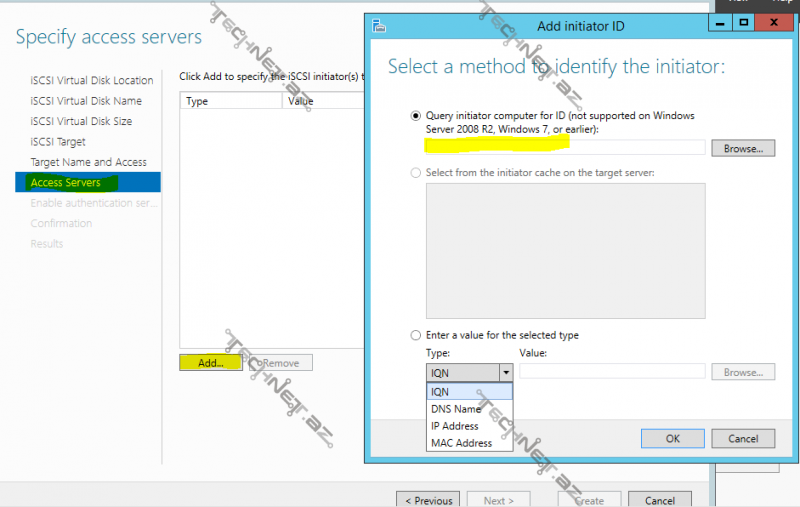Click Browse next to the query initiator field
The image size is (800, 507).
(743, 148)
